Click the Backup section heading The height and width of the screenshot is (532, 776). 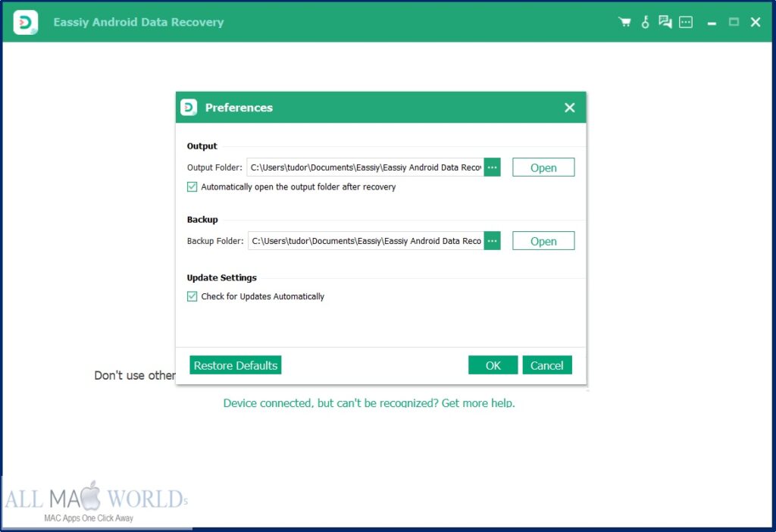[202, 219]
